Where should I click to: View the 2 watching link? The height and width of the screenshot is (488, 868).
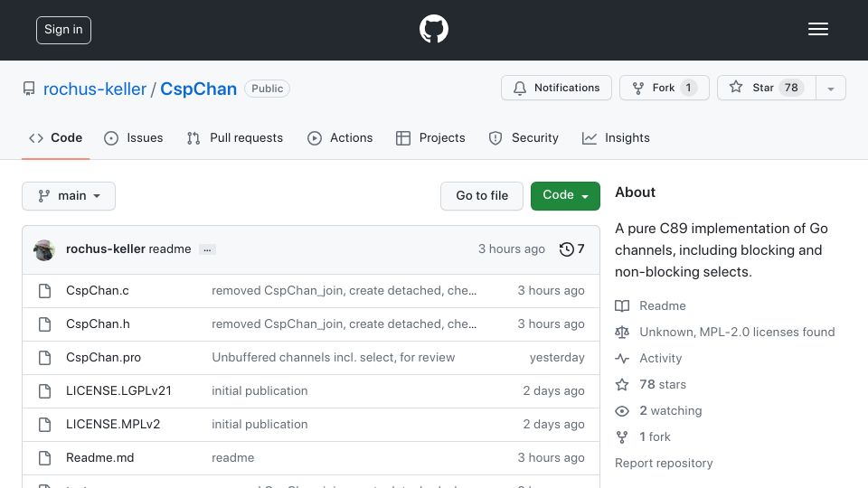(658, 410)
